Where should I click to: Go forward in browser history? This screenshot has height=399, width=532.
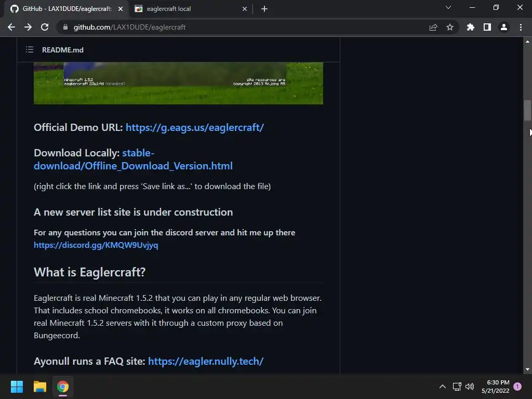click(x=28, y=27)
